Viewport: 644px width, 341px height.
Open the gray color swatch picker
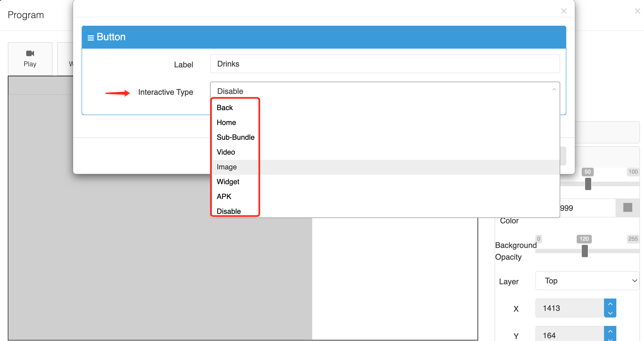pyautogui.click(x=628, y=208)
